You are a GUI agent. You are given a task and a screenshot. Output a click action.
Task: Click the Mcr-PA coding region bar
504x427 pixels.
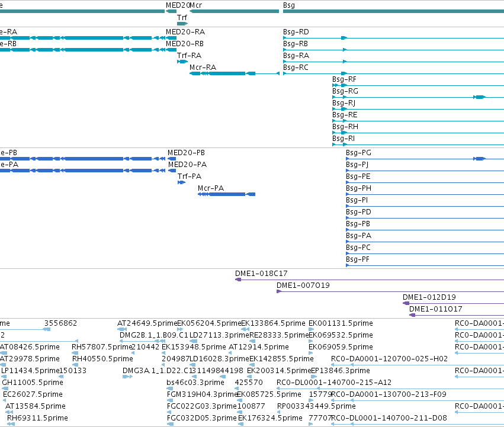pyautogui.click(x=227, y=194)
